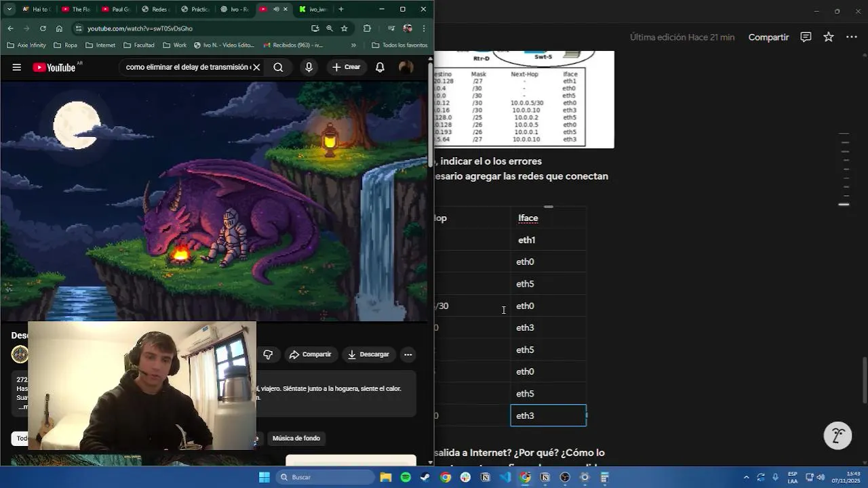This screenshot has width=868, height=488.
Task: Open Internet bookmark folder
Action: pyautogui.click(x=100, y=45)
